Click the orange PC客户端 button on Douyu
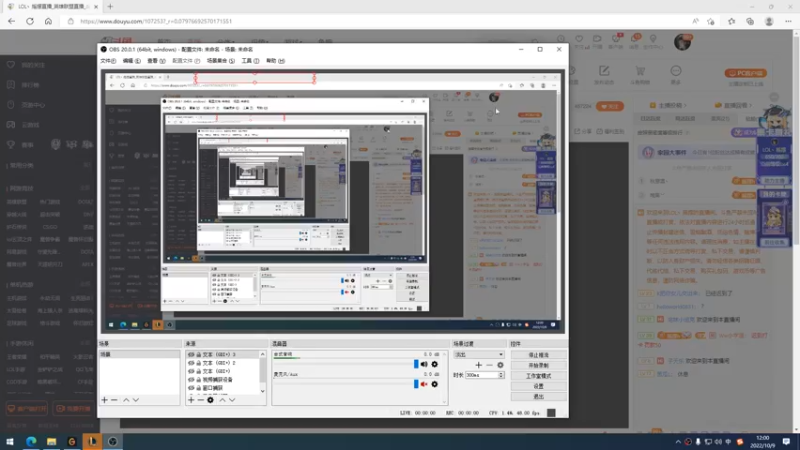 745,73
